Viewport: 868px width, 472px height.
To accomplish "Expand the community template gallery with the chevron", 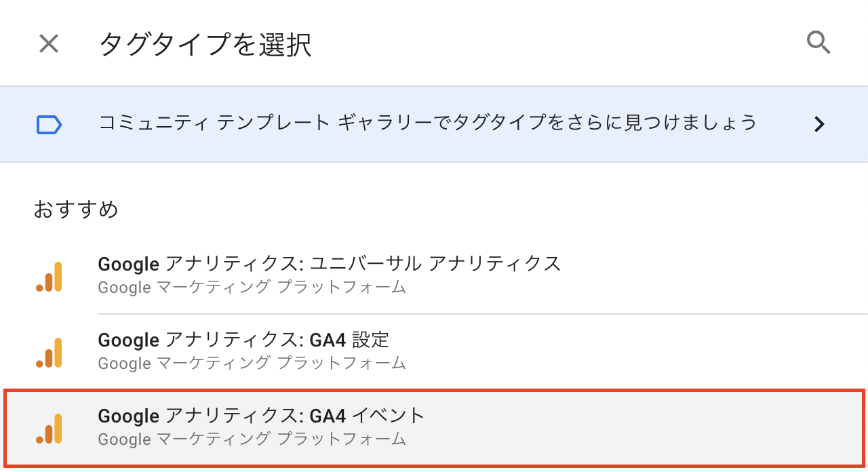I will (x=819, y=124).
